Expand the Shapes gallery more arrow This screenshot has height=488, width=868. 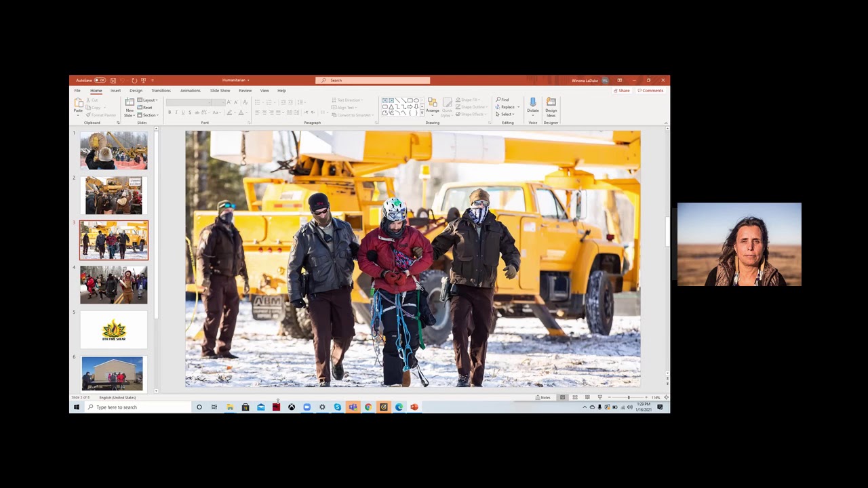pyautogui.click(x=422, y=113)
